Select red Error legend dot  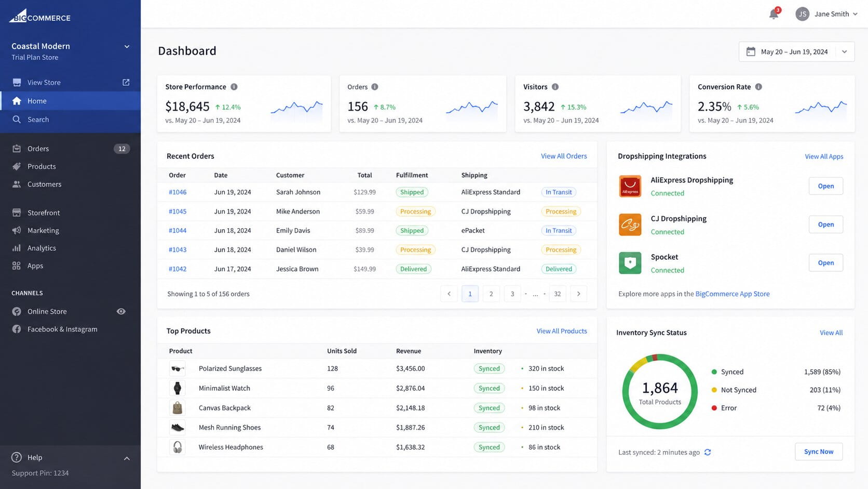tap(714, 408)
